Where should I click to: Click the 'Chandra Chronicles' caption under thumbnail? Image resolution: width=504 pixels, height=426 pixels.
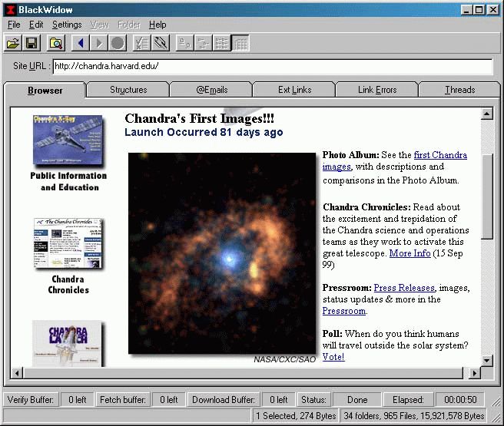click(68, 285)
